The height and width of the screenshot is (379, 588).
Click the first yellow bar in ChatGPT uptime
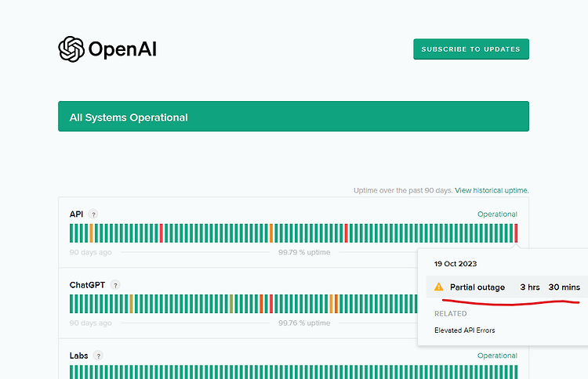pyautogui.click(x=131, y=304)
